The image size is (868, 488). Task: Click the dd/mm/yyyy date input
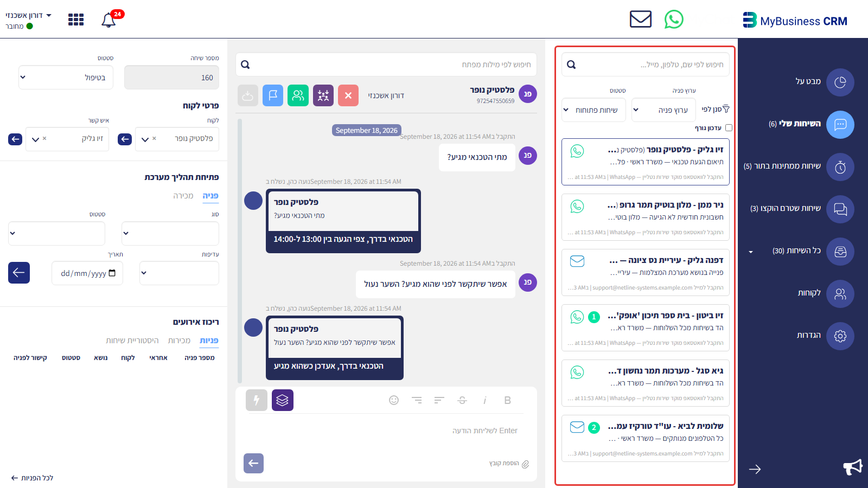coord(87,273)
